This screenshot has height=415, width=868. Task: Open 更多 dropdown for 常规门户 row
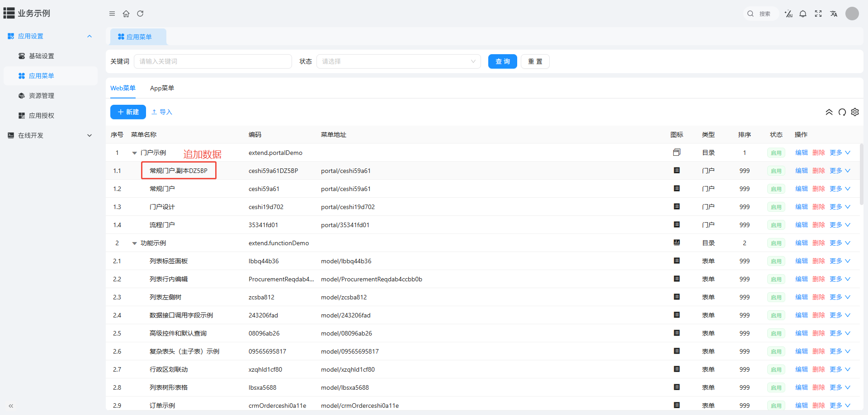tap(840, 189)
